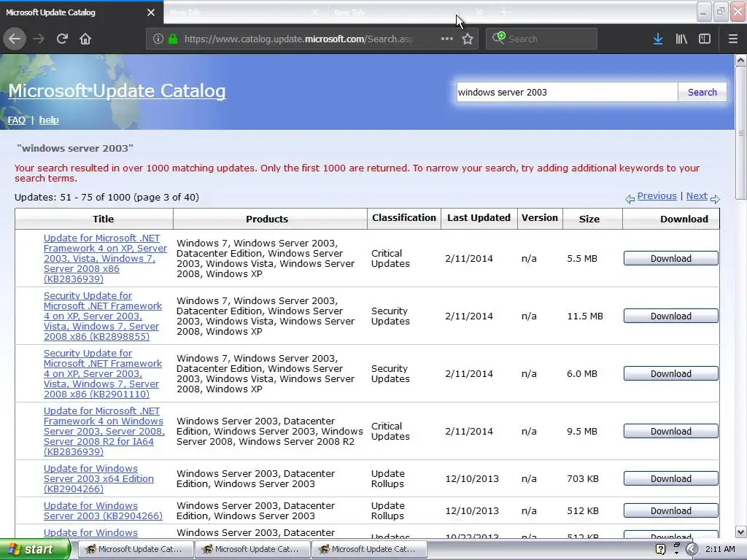This screenshot has width=747, height=560.
Task: Click the green secure padlock icon
Action: point(174,39)
